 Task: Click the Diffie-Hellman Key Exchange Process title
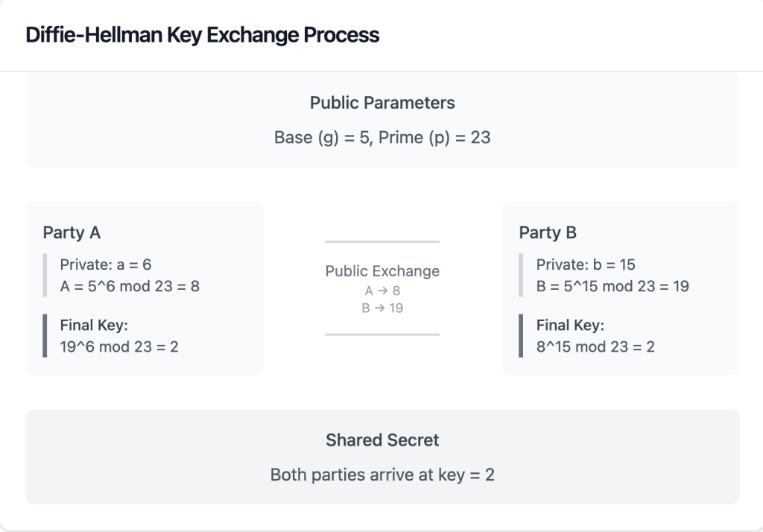(x=202, y=35)
